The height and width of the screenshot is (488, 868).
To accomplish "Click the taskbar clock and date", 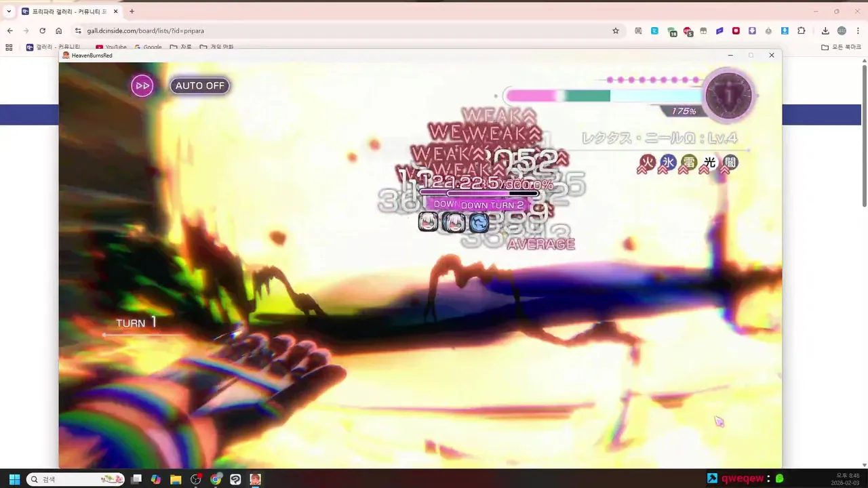I will click(x=845, y=479).
